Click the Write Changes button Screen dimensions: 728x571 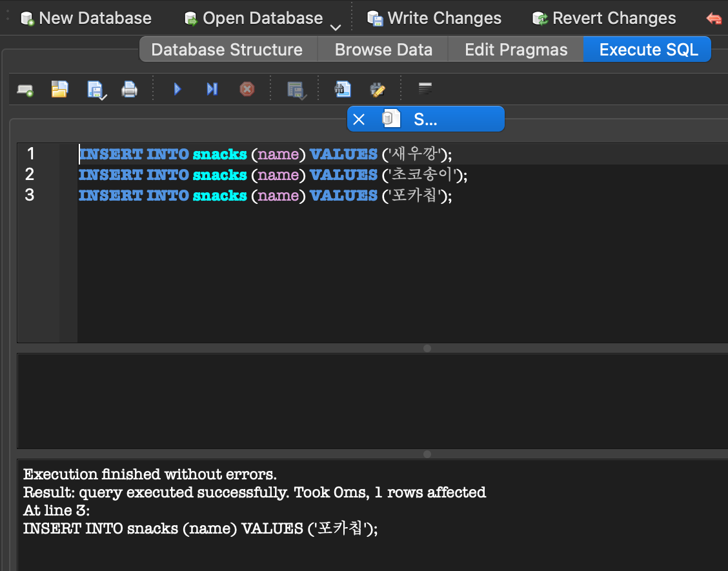pos(434,18)
